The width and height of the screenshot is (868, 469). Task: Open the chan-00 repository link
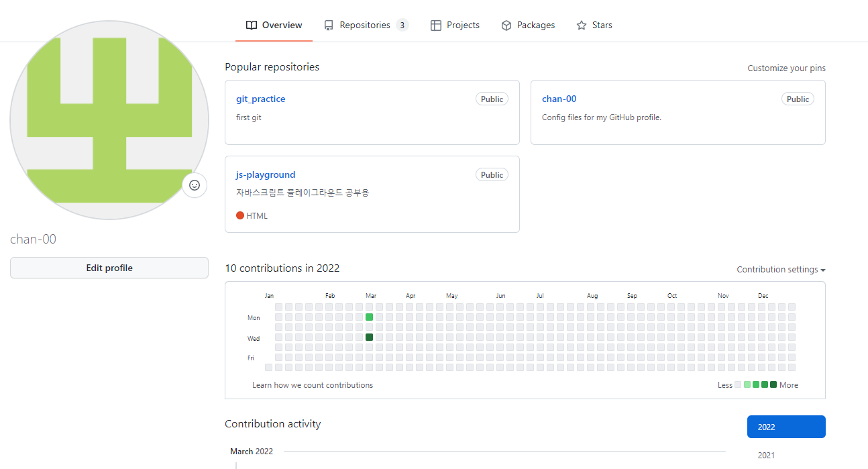coord(559,99)
